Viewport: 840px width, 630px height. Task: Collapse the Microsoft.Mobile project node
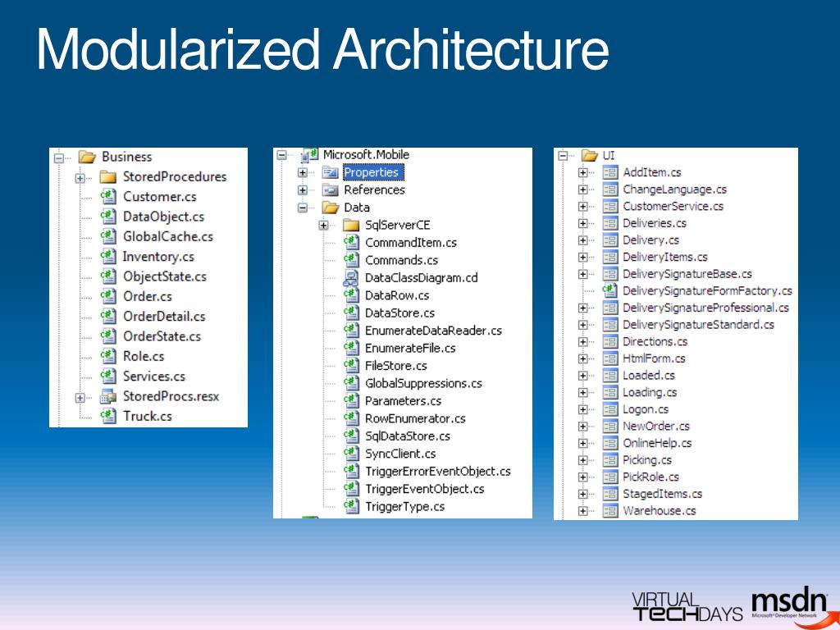[x=282, y=155]
